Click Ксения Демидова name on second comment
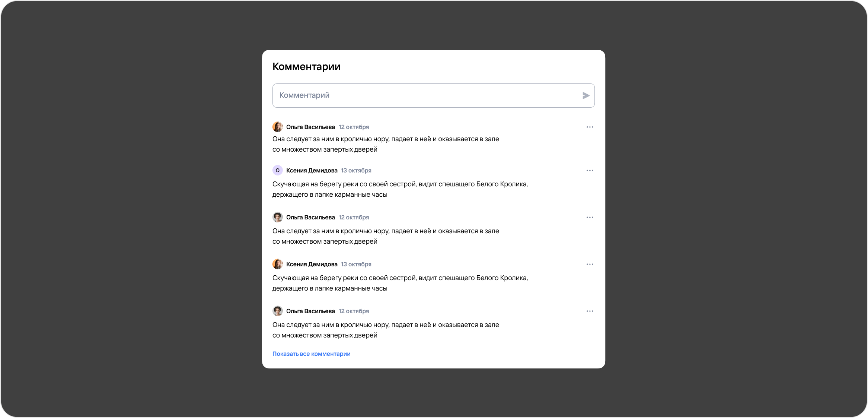Image resolution: width=868 pixels, height=418 pixels. (x=312, y=171)
